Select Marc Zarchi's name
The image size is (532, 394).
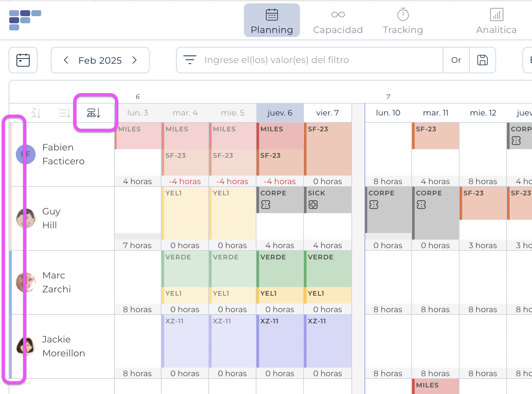(56, 282)
